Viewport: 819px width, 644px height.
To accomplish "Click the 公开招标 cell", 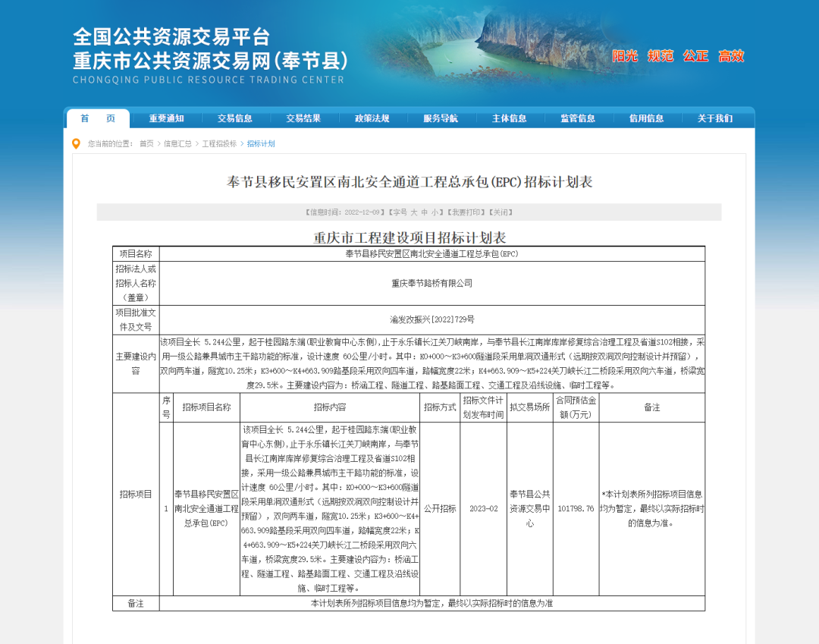I will [x=440, y=508].
